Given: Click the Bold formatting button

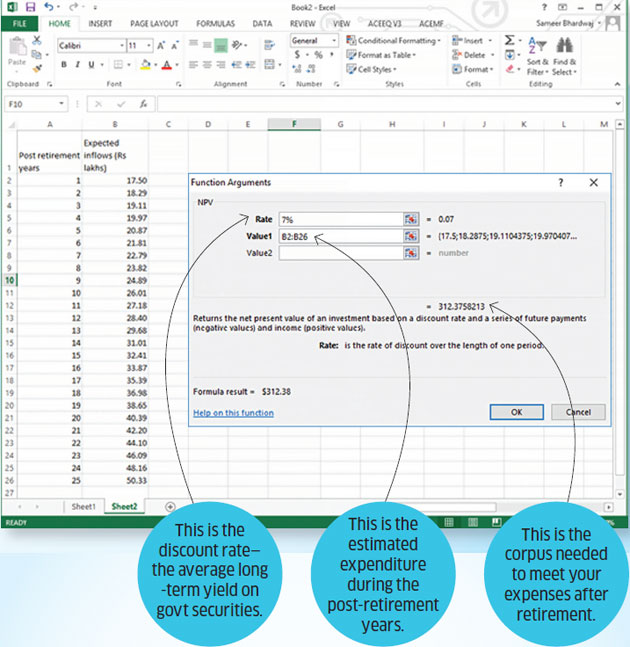Looking at the screenshot, I should (63, 64).
